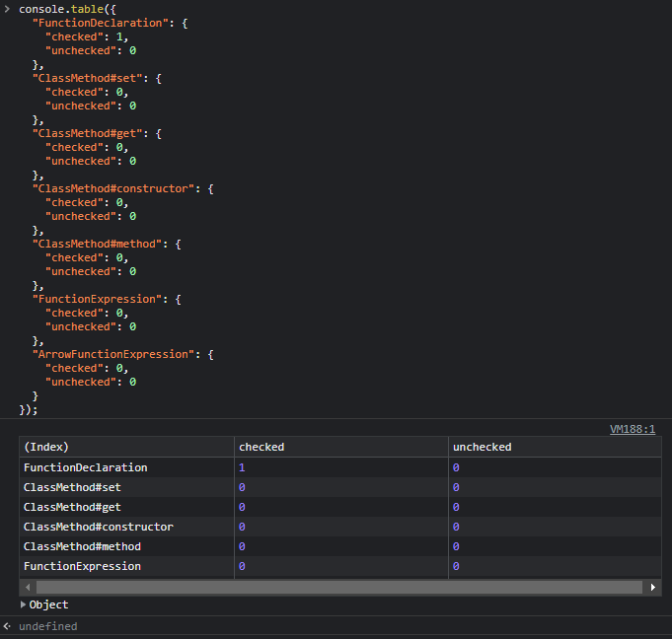Click the Object label below the table
The image size is (672, 639).
click(48, 604)
